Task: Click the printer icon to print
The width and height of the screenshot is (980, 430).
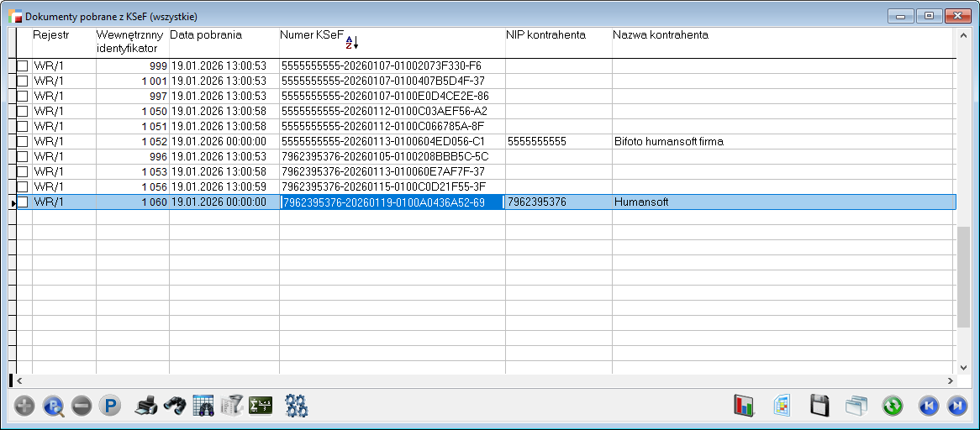Action: (x=146, y=406)
